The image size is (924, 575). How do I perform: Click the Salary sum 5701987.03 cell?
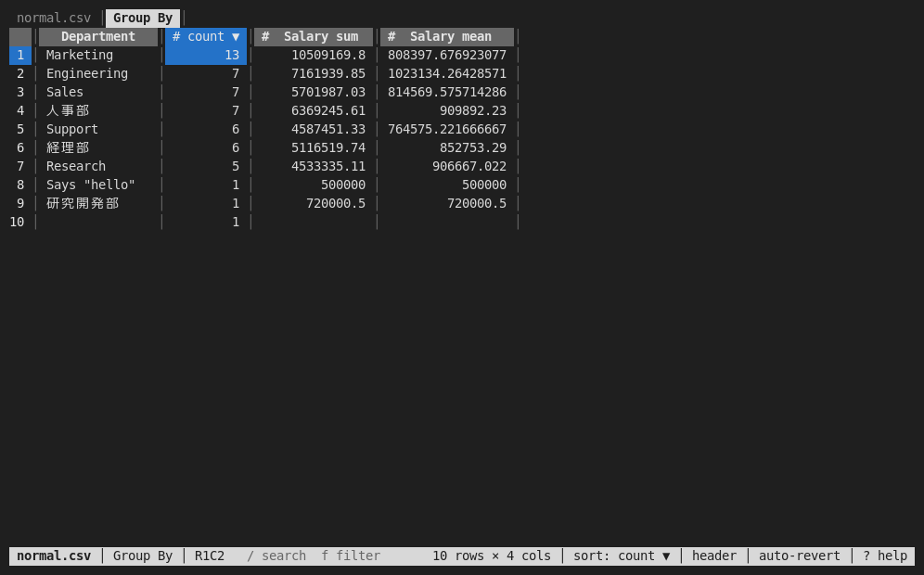(x=314, y=93)
